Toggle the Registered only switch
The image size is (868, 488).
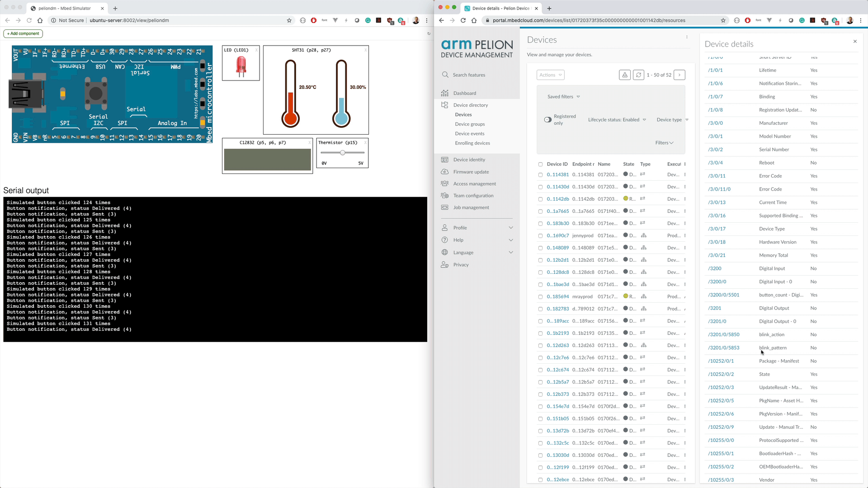coord(547,120)
